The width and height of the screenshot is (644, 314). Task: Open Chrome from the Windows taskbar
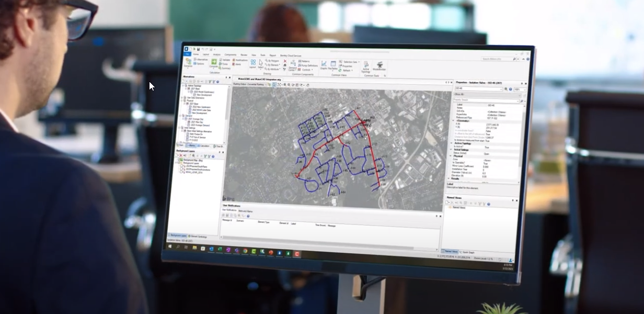[245, 251]
